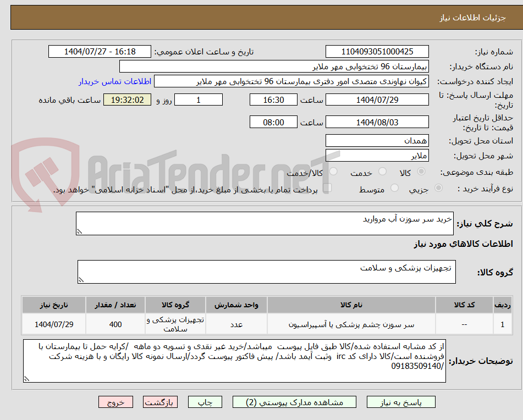Click the resize handle icon in the need description box
The height and width of the screenshot is (420, 523).
point(79,232)
